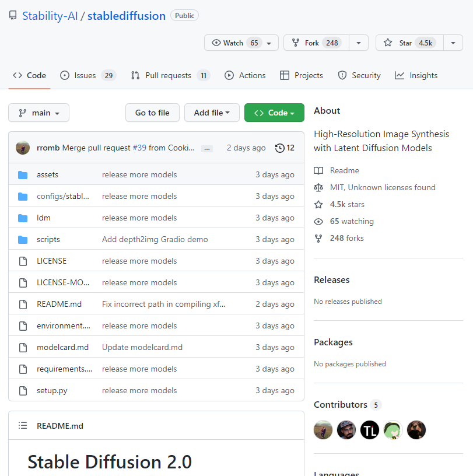Expand the commit message ellipsis
This screenshot has height=476, width=473.
tap(206, 148)
